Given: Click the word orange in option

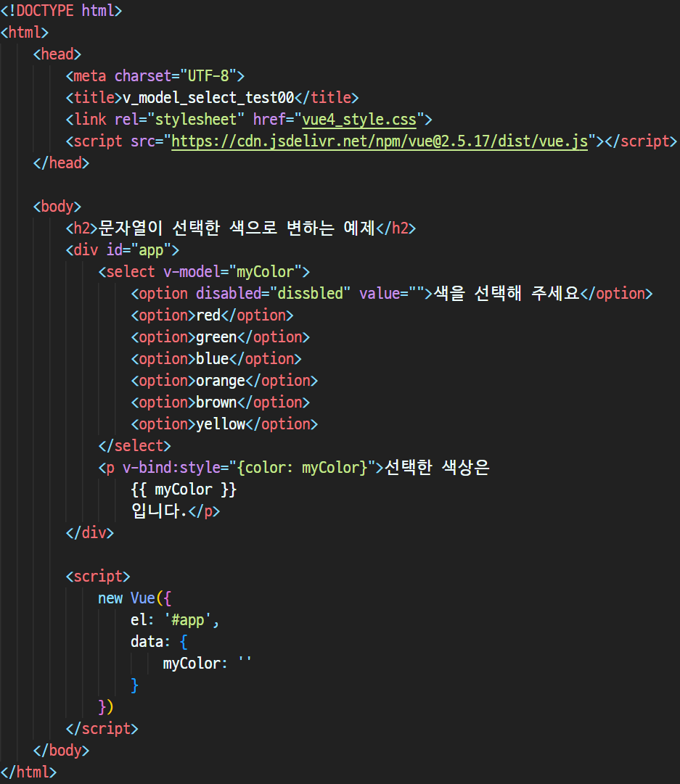Looking at the screenshot, I should pyautogui.click(x=220, y=381).
